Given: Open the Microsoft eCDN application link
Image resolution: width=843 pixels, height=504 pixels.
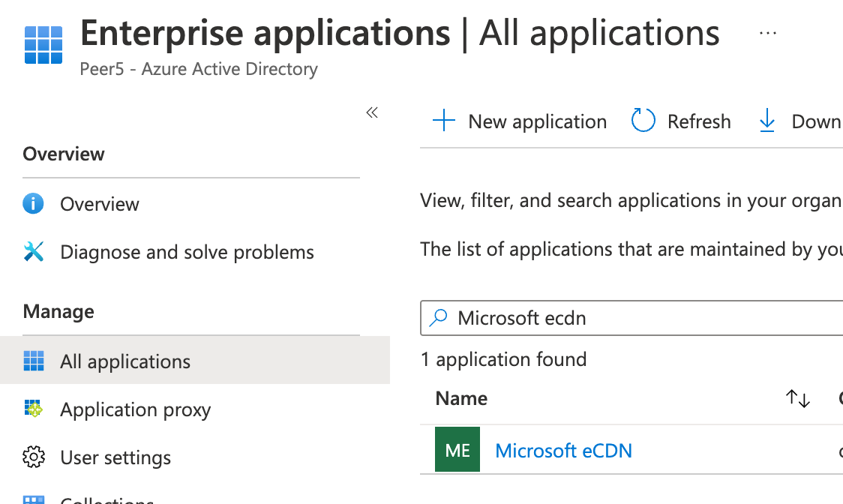Looking at the screenshot, I should coord(563,451).
